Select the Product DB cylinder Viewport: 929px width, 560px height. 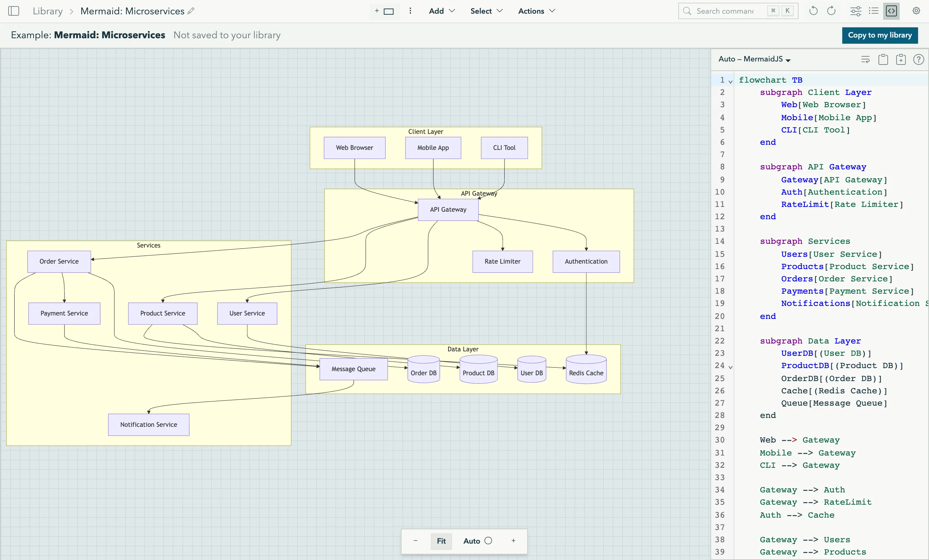(478, 369)
